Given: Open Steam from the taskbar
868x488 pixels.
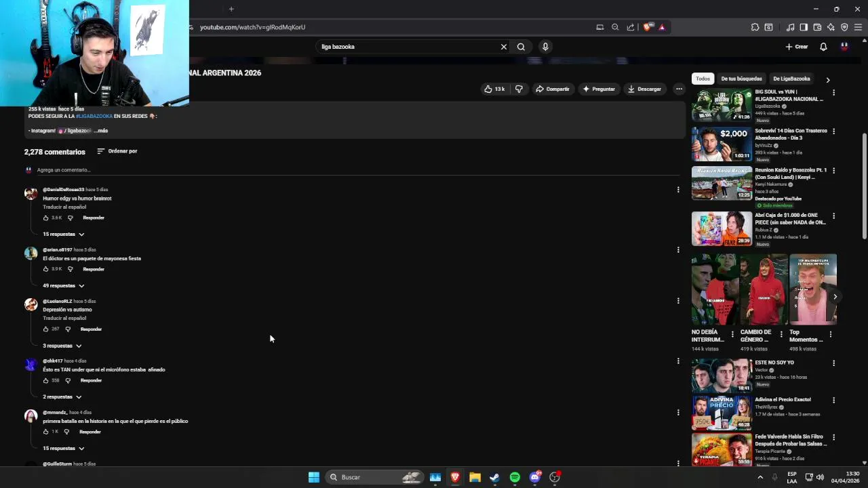Looking at the screenshot, I should pyautogui.click(x=494, y=477).
